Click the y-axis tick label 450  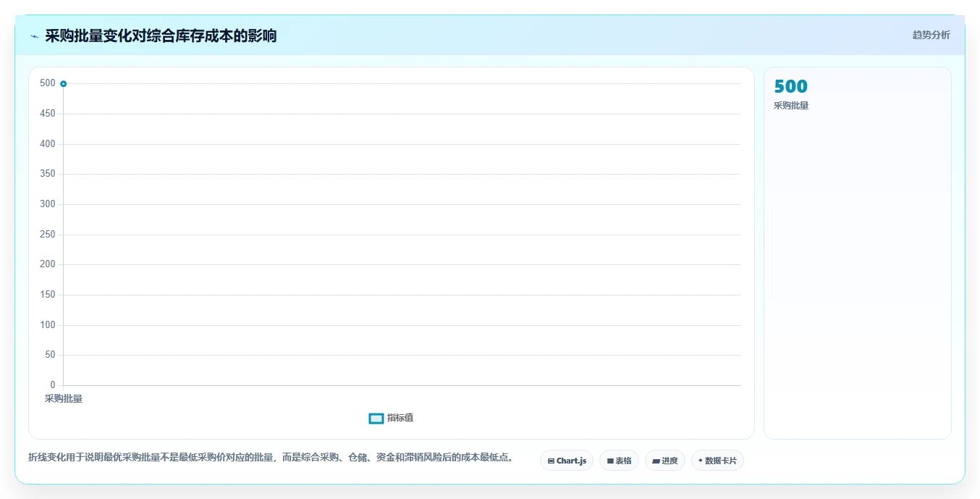(x=48, y=114)
